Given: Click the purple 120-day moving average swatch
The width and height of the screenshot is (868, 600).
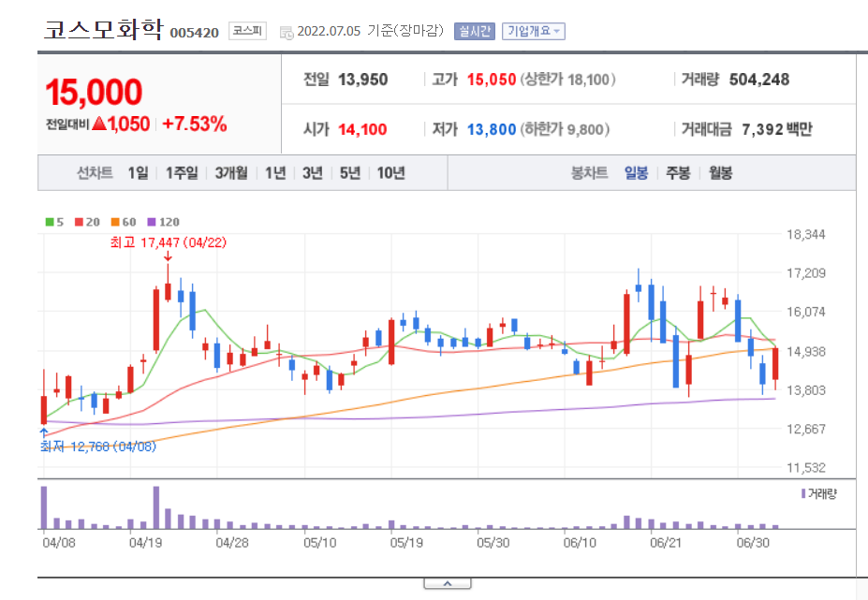Looking at the screenshot, I should click(x=152, y=222).
